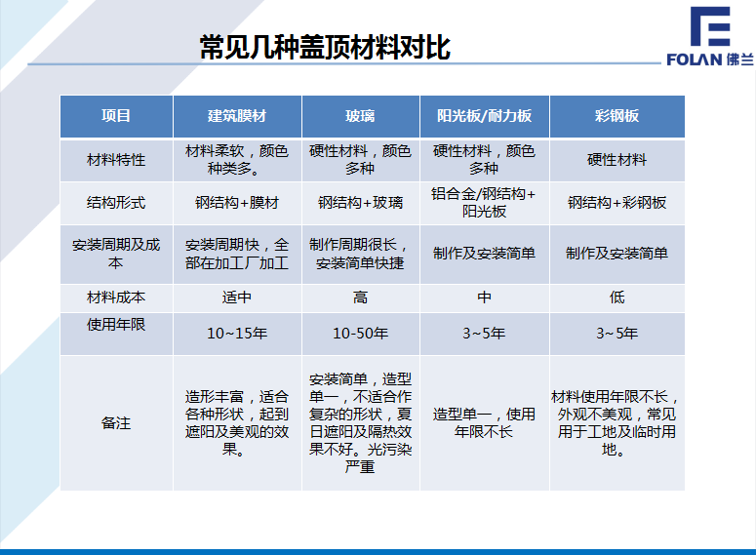Select the 使用年限 row label
The height and width of the screenshot is (555, 756).
pos(116,325)
